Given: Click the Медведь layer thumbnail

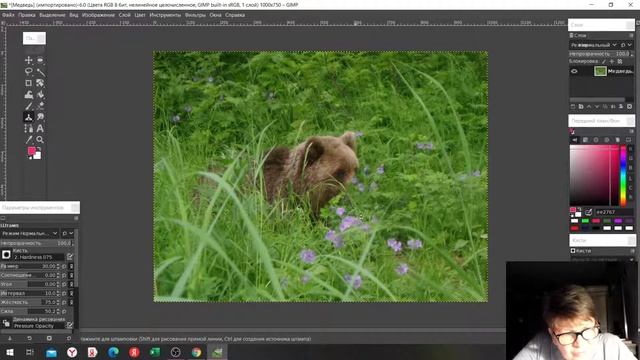Looking at the screenshot, I should 600,71.
